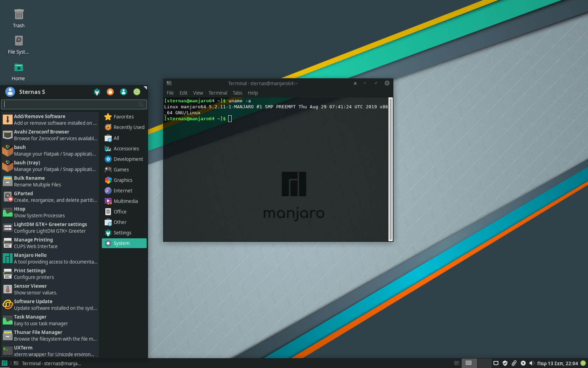Select the All applications category
588x368 pixels.
point(124,138)
